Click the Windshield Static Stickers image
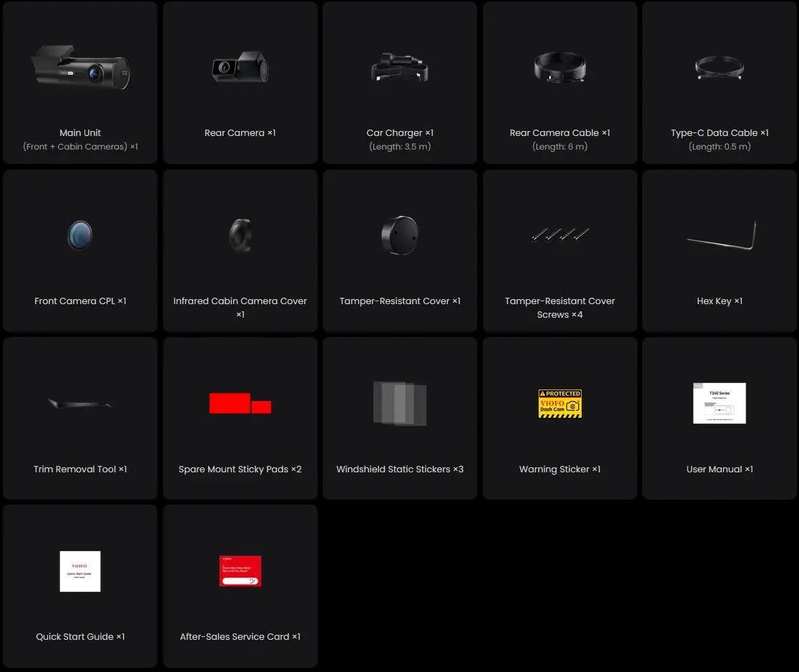Screen dimensions: 799x672 (400, 403)
